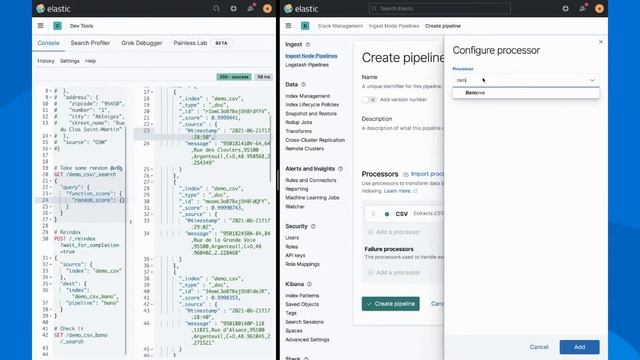Switch to Search Profiler tab
This screenshot has height=360, width=640.
90,43
